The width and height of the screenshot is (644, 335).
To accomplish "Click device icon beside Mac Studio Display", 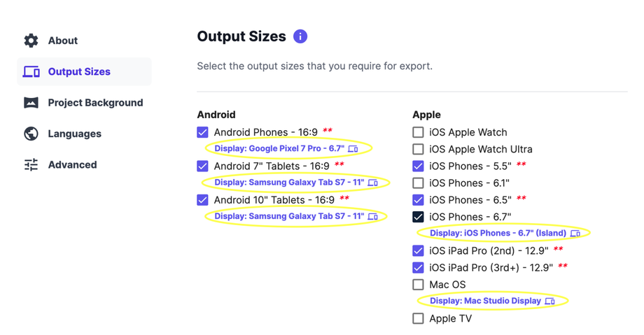I will tap(550, 301).
